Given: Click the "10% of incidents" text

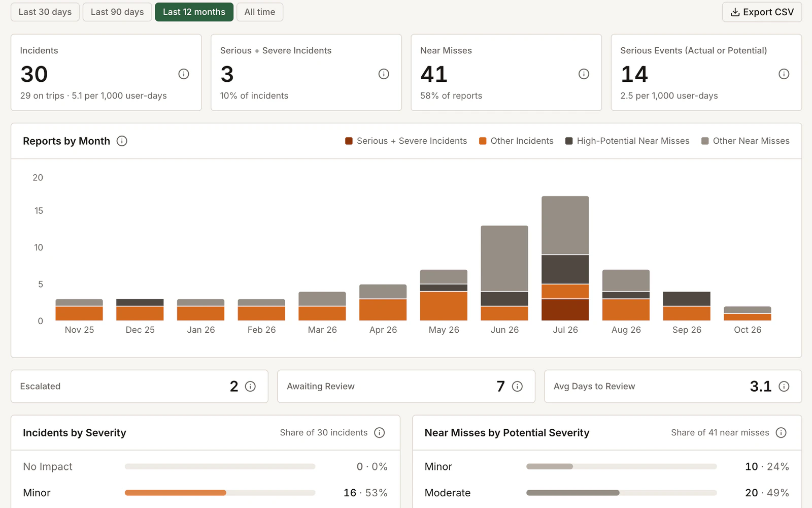Looking at the screenshot, I should pyautogui.click(x=254, y=96).
